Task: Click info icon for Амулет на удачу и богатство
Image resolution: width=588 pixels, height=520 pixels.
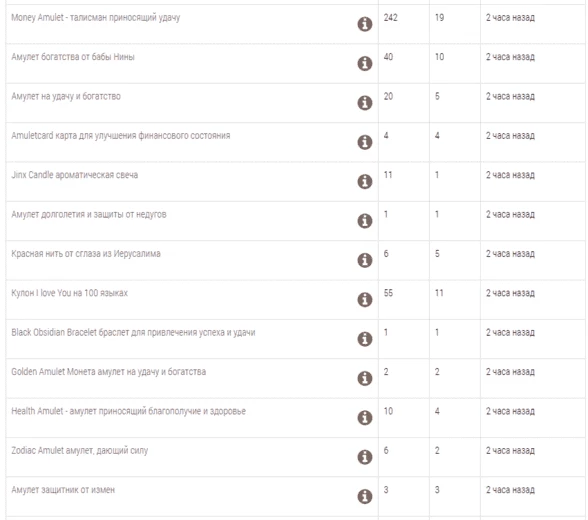Action: pos(364,103)
